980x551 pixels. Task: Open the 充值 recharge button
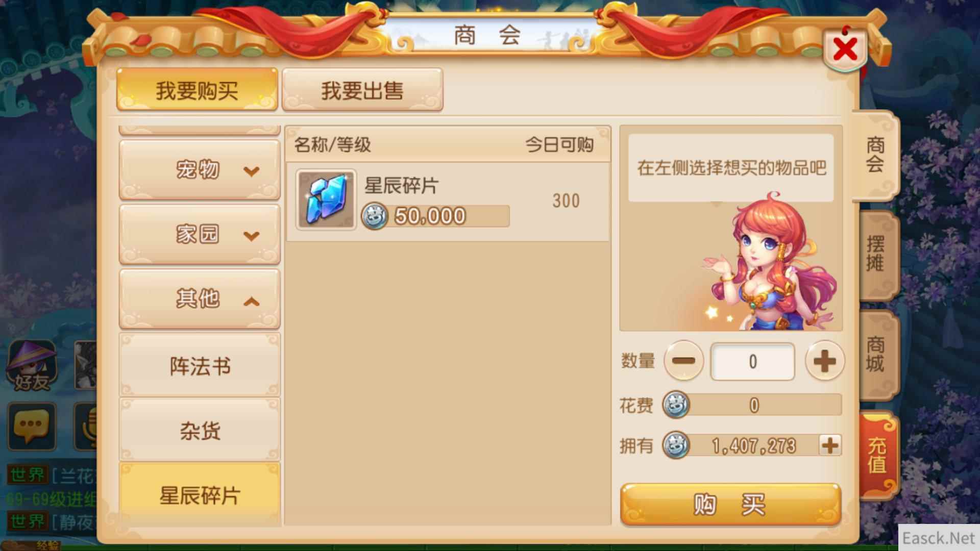pos(878,455)
